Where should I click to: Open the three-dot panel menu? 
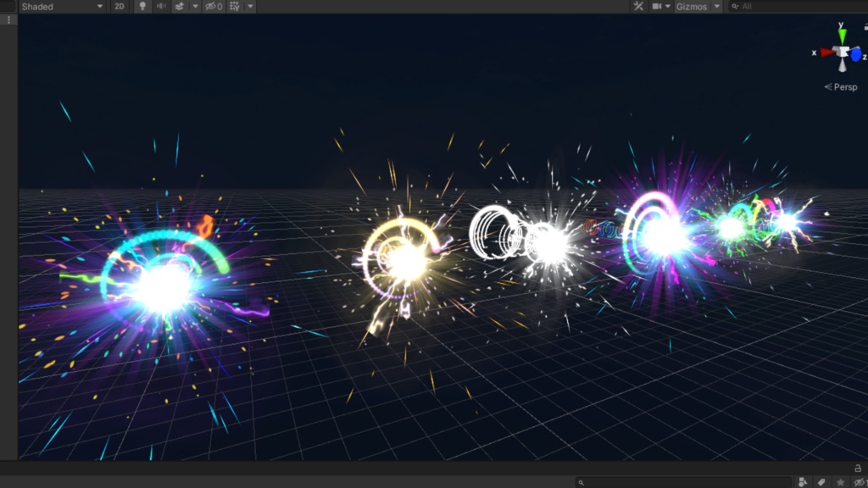(x=8, y=20)
